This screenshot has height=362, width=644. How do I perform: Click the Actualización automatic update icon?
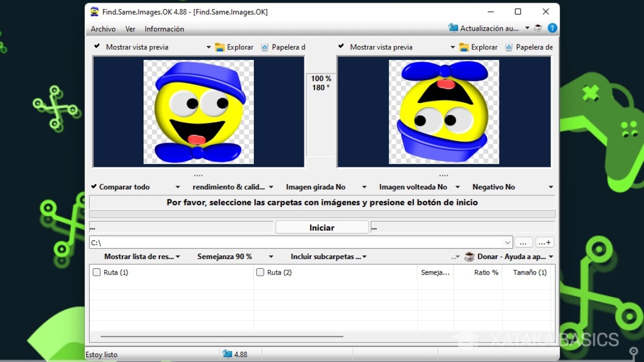point(453,28)
